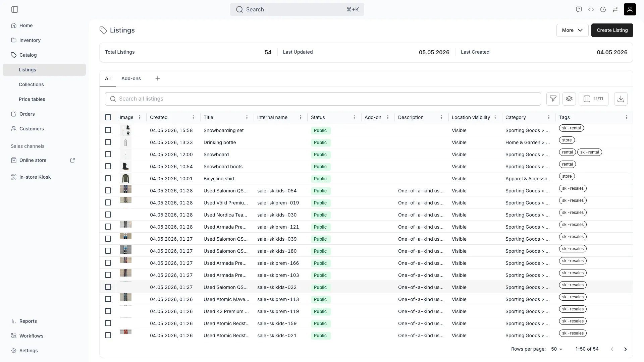Open Add-on column options menu
The height and width of the screenshot is (362, 644).
tap(388, 117)
